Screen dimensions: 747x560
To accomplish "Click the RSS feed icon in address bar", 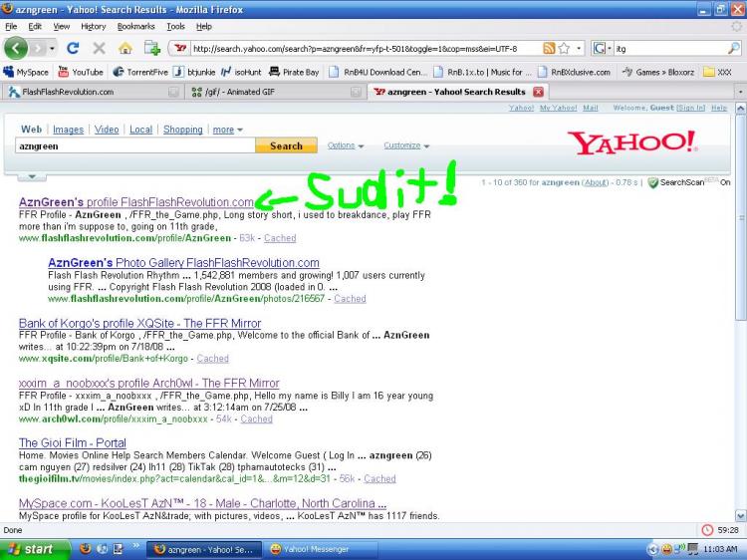I will click(550, 48).
